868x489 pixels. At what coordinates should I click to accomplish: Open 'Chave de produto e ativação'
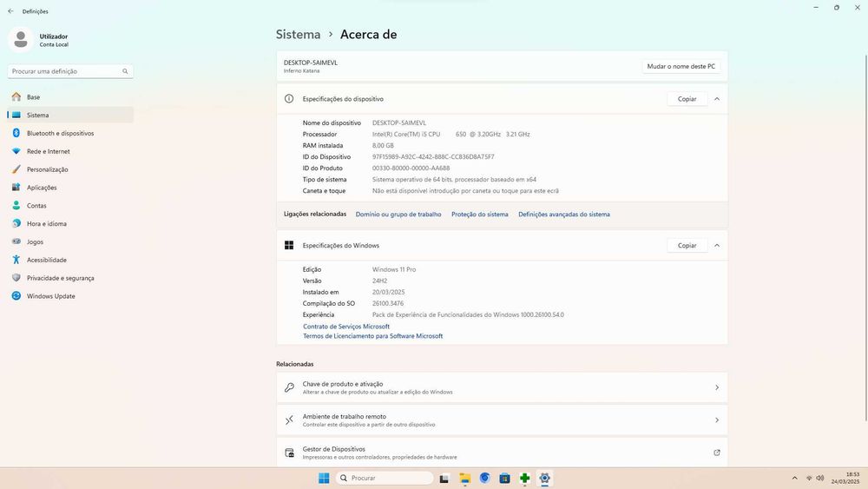[502, 387]
